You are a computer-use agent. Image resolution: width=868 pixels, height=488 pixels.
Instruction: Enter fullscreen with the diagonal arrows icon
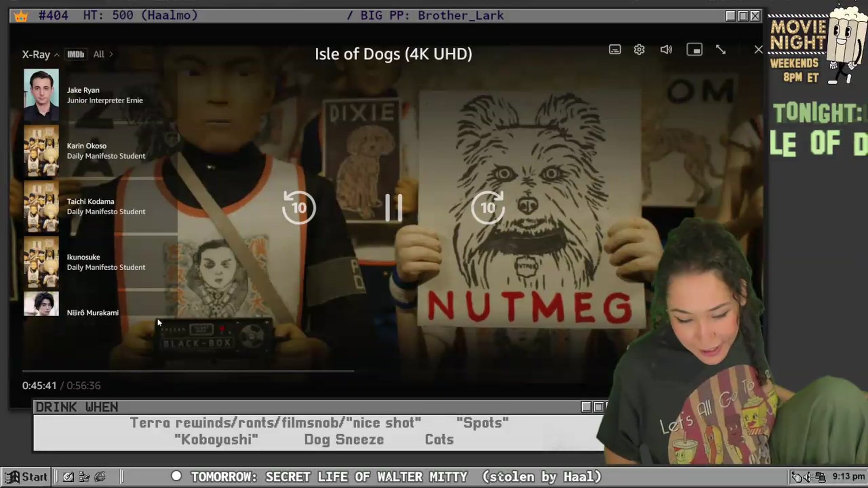click(x=721, y=49)
